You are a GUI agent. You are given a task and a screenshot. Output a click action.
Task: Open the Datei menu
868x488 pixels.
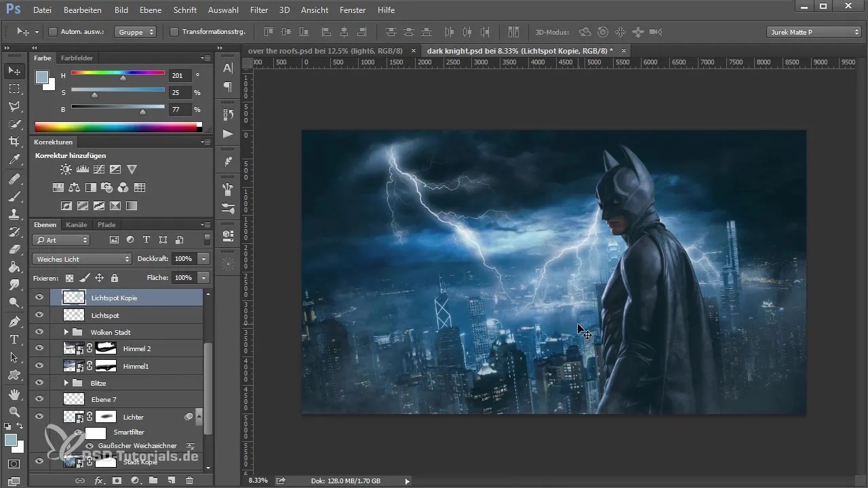point(42,10)
